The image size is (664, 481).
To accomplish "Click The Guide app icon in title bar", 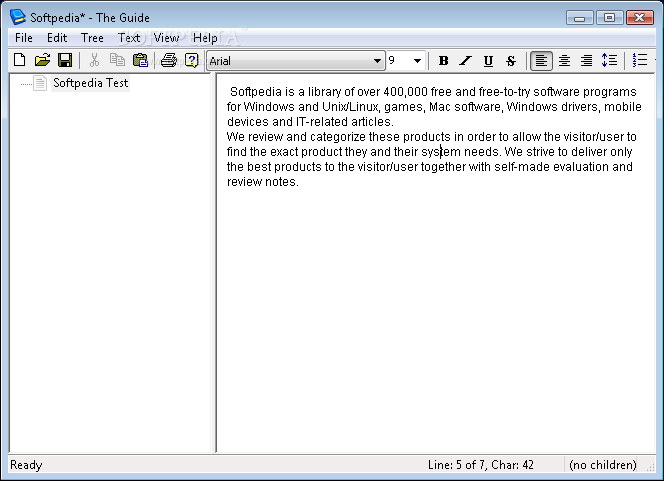I will coord(18,17).
